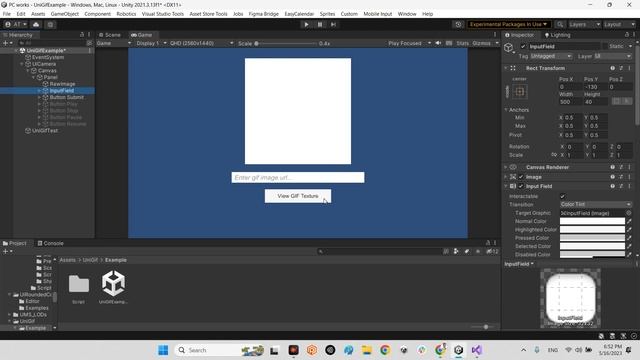Image resolution: width=640 pixels, height=360 pixels.
Task: Open the Script folder in Project
Action: tap(78, 289)
